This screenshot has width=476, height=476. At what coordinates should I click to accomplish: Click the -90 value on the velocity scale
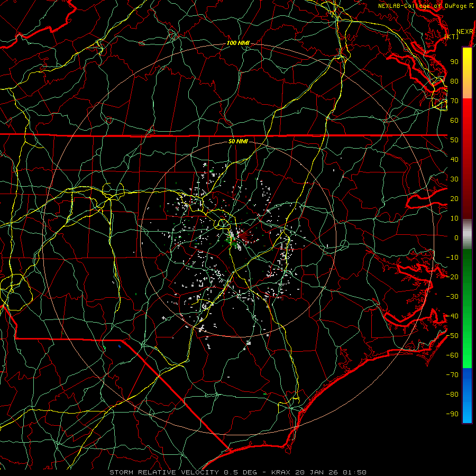point(452,414)
